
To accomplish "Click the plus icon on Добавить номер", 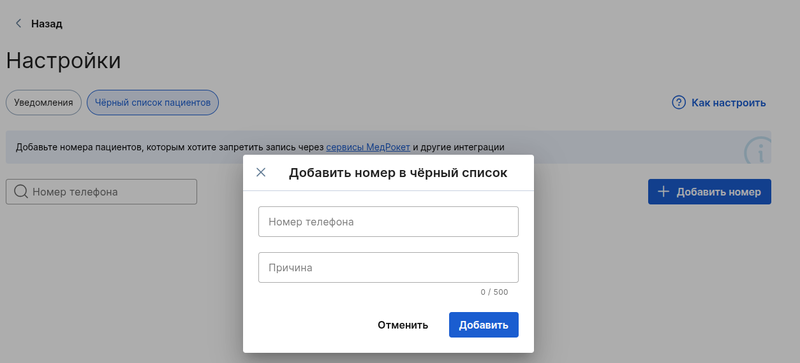I will point(663,192).
